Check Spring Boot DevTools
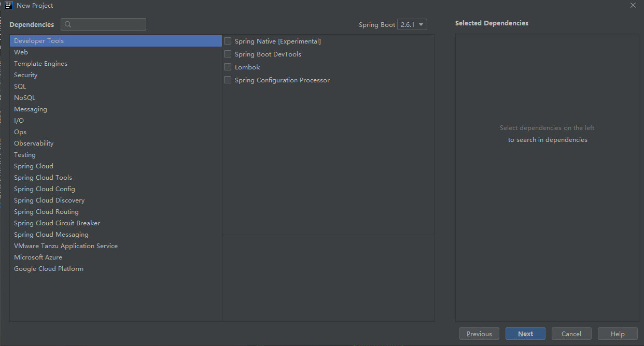 point(227,54)
